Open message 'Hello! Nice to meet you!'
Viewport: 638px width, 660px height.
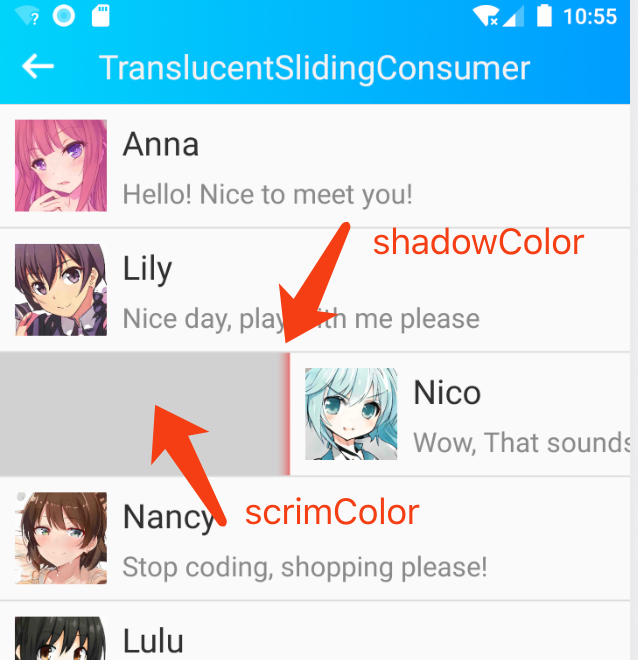point(267,194)
